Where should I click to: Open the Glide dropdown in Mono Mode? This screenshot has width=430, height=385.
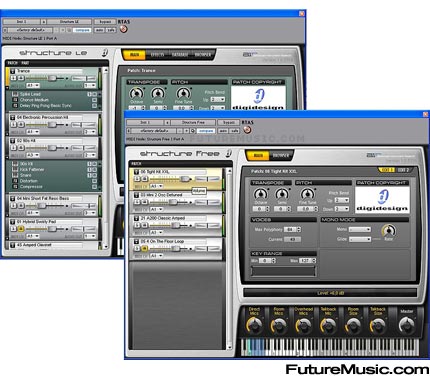pos(360,239)
